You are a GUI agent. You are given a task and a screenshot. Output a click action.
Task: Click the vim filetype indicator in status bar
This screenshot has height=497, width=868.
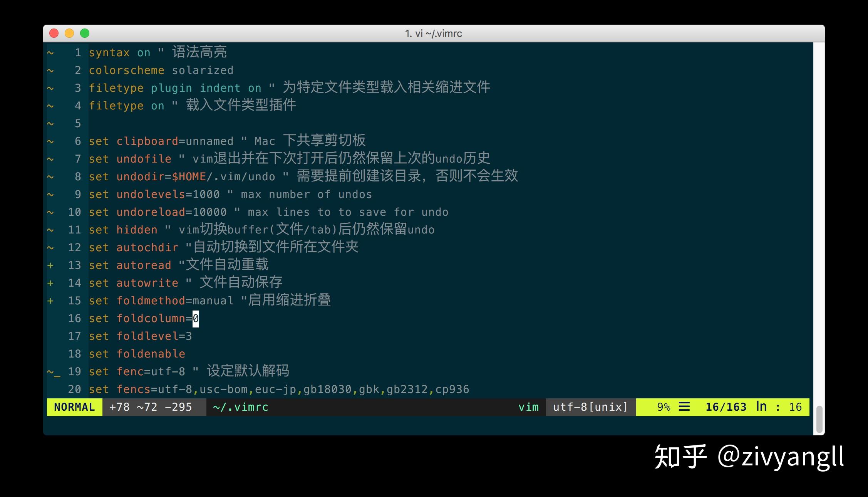tap(528, 407)
